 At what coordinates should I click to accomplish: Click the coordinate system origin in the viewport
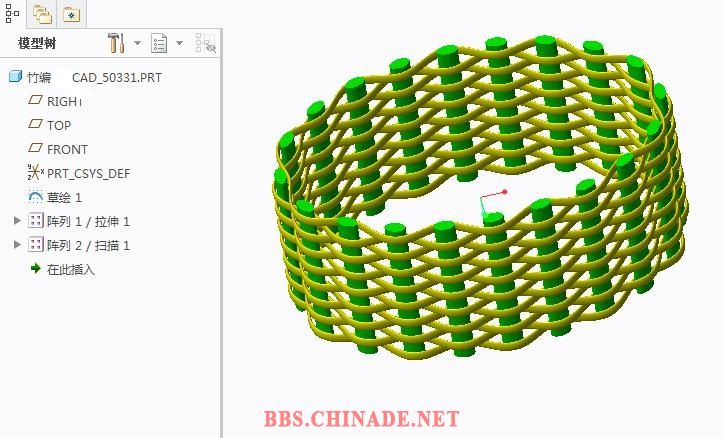tap(483, 198)
